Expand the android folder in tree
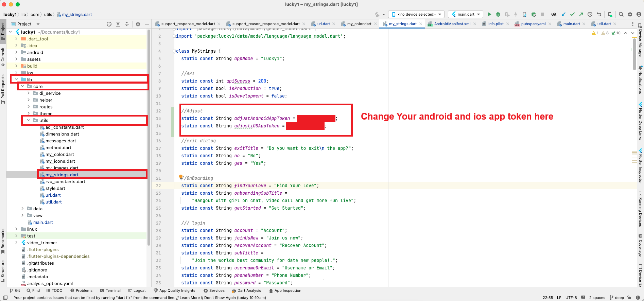The image size is (644, 301). [16, 52]
